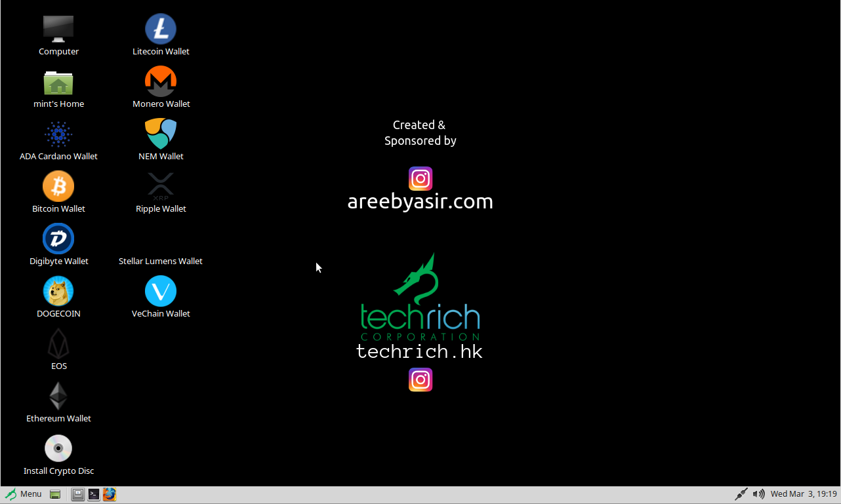Viewport: 841px width, 504px height.
Task: Select the Ripple Wallet XRP icon
Action: click(x=161, y=187)
